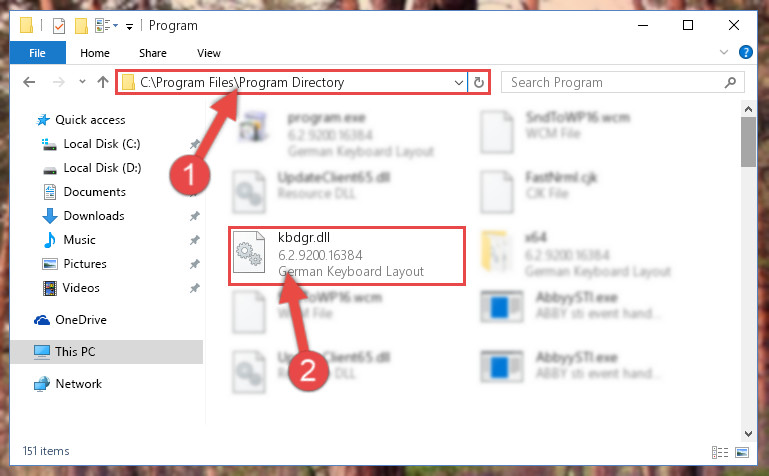Open the View ribbon tab
This screenshot has width=769, height=476.
[208, 53]
